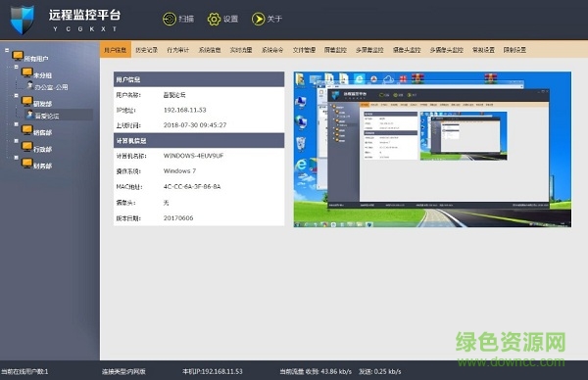Open 设置 via the gear icon

coord(214,19)
